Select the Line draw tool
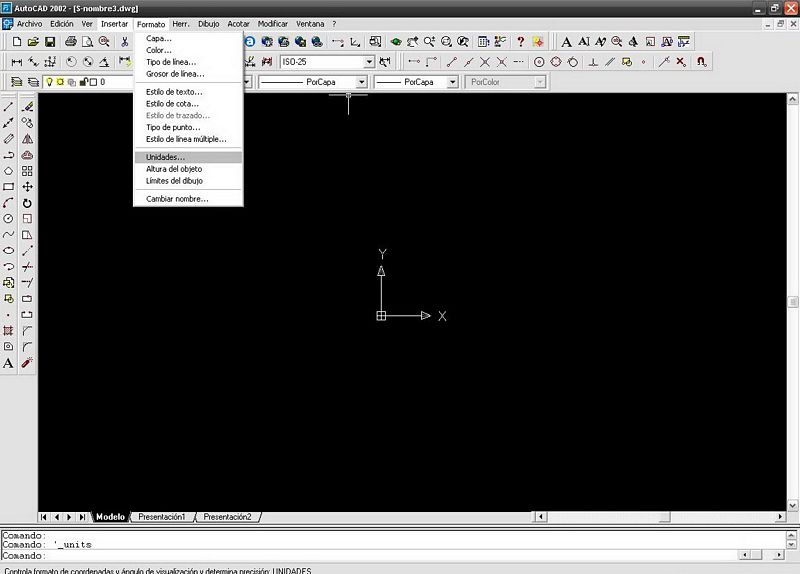 pyautogui.click(x=9, y=107)
